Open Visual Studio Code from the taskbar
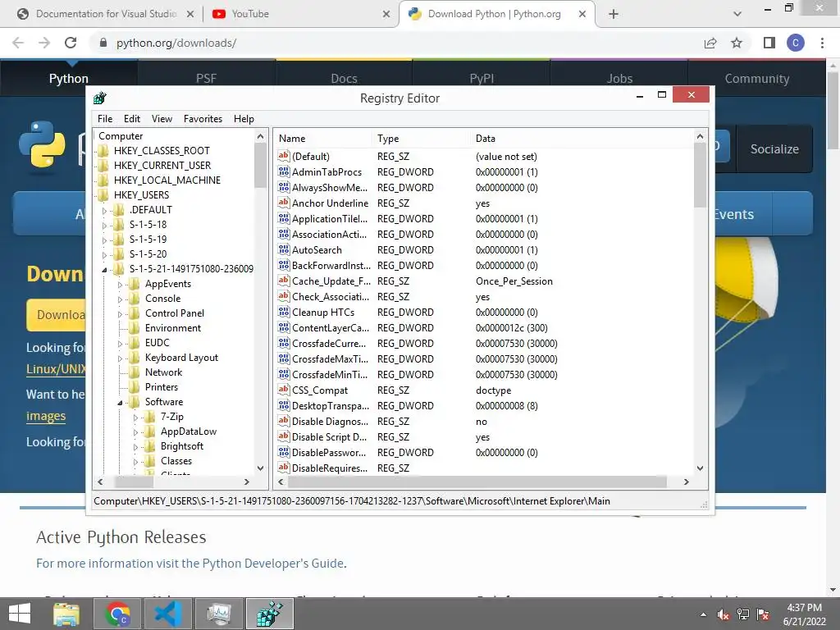Viewport: 840px width, 630px height. (168, 614)
